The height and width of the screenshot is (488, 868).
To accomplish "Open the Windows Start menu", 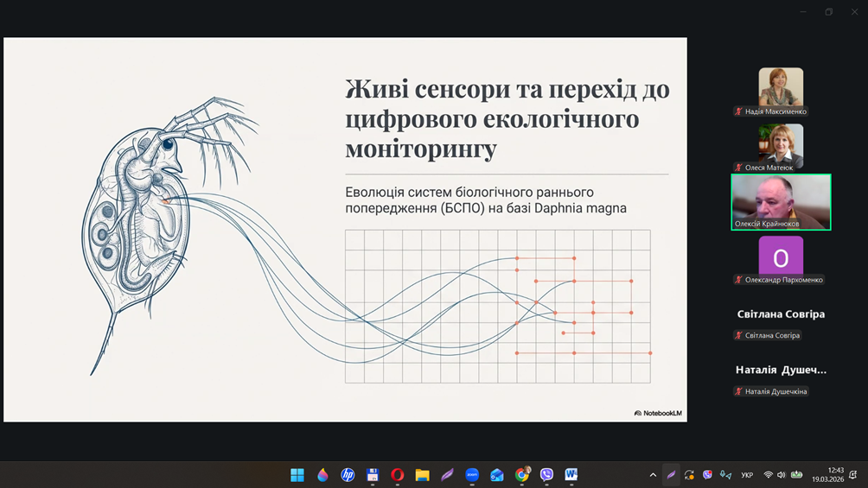I will pyautogui.click(x=297, y=474).
